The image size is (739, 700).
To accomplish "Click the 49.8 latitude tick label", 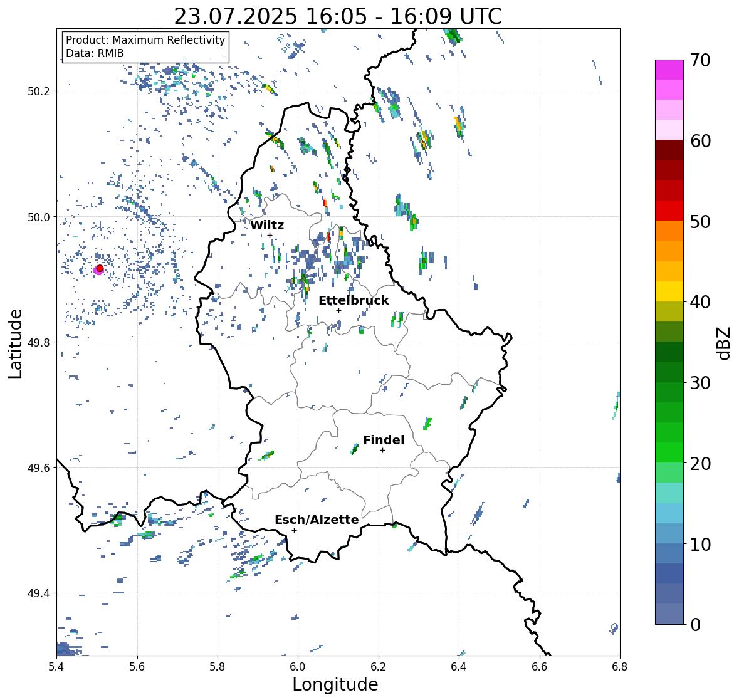I will point(39,342).
